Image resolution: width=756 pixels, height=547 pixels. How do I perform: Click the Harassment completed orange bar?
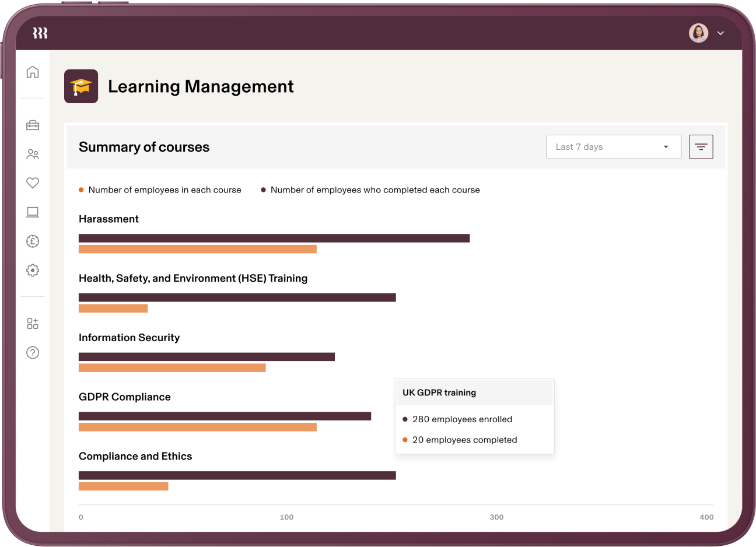coord(198,249)
